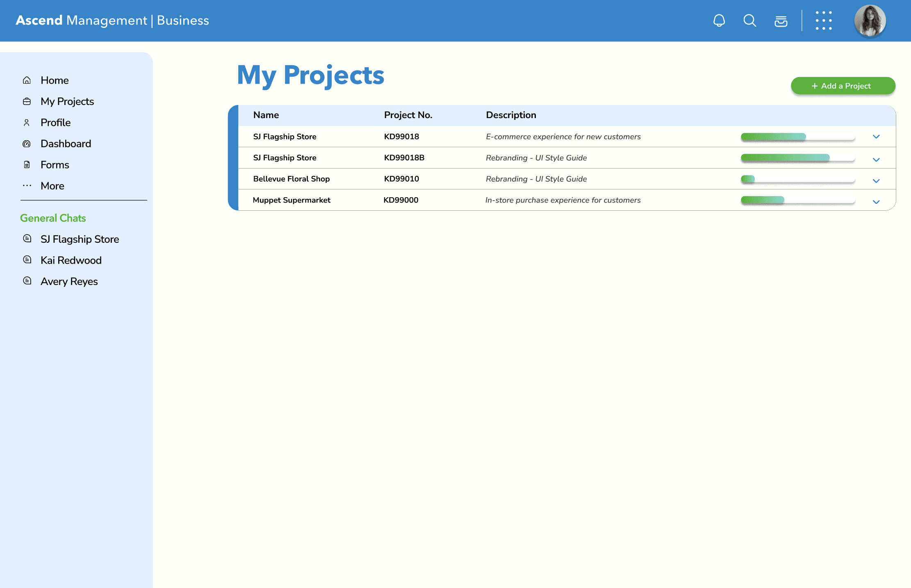
Task: Click the Dashboard gauge icon
Action: 27,144
